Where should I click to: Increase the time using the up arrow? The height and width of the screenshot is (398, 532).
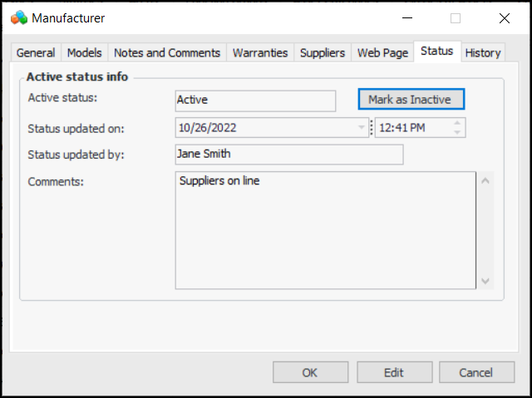point(457,124)
